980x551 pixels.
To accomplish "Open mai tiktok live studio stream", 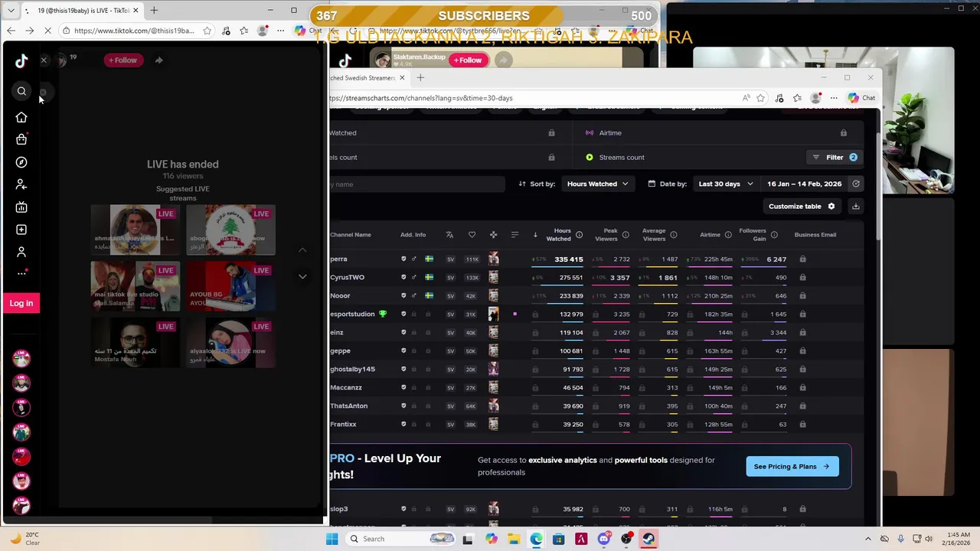I will point(136,287).
